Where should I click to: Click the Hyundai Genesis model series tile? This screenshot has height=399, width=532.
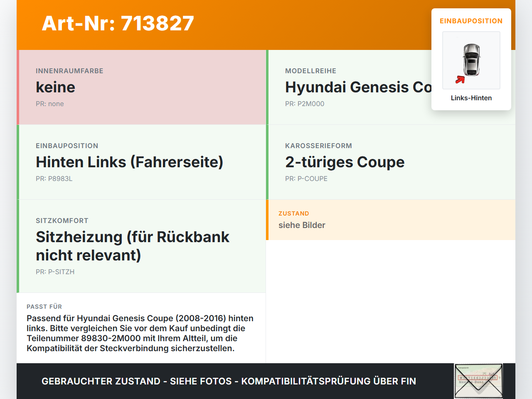click(391, 87)
